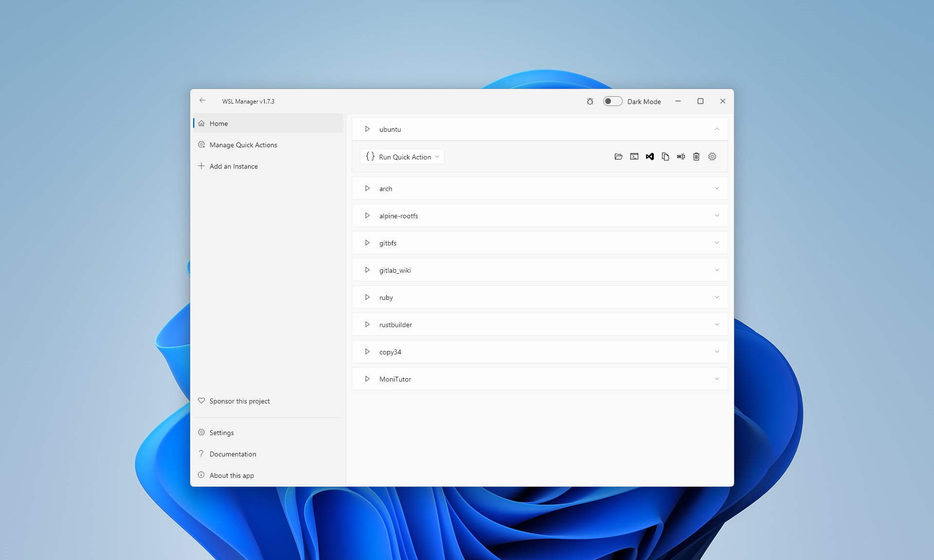Expand the arch instance details

tap(716, 188)
